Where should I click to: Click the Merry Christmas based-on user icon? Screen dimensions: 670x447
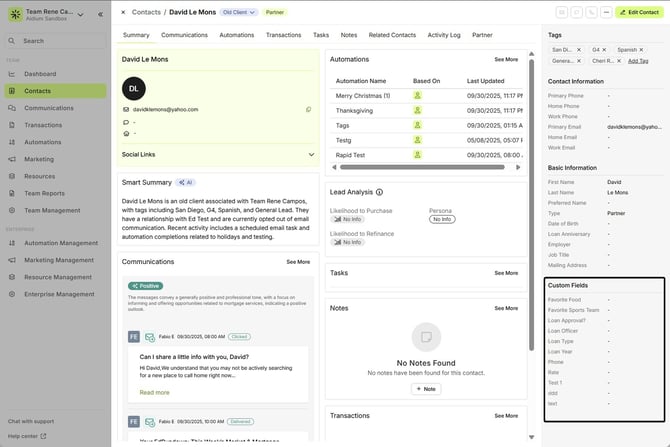pos(417,96)
